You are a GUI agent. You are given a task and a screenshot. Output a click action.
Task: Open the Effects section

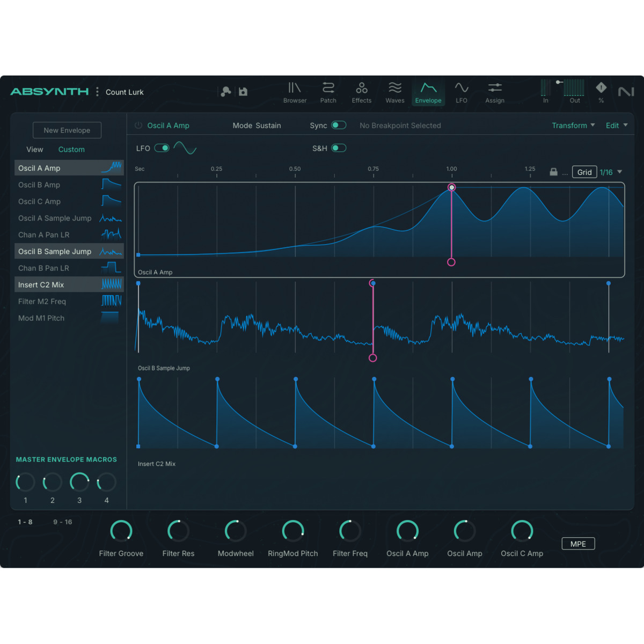click(x=361, y=92)
